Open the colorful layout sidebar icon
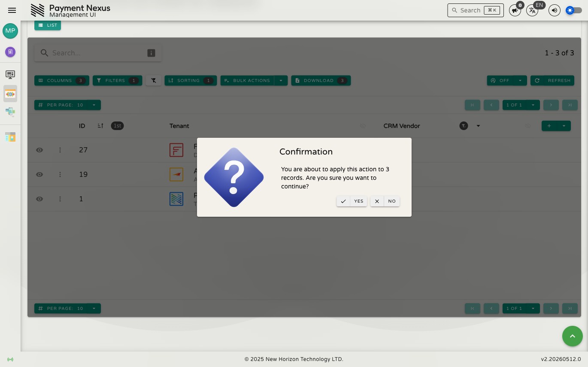 tap(10, 137)
